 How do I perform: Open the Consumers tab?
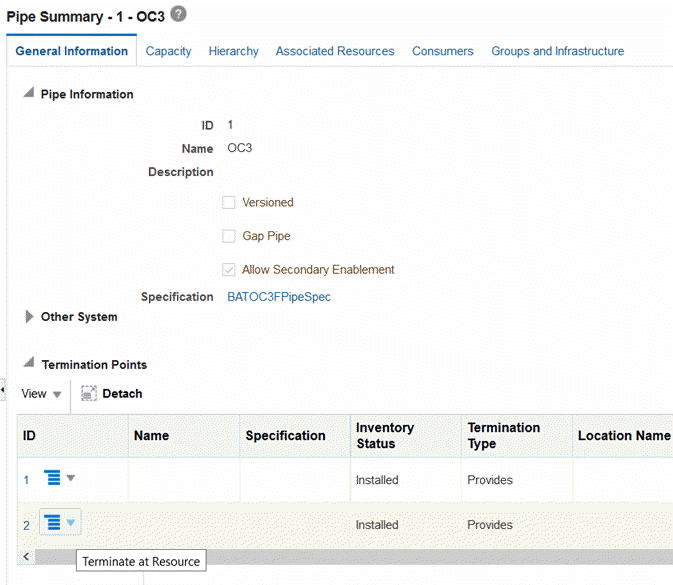tap(443, 51)
